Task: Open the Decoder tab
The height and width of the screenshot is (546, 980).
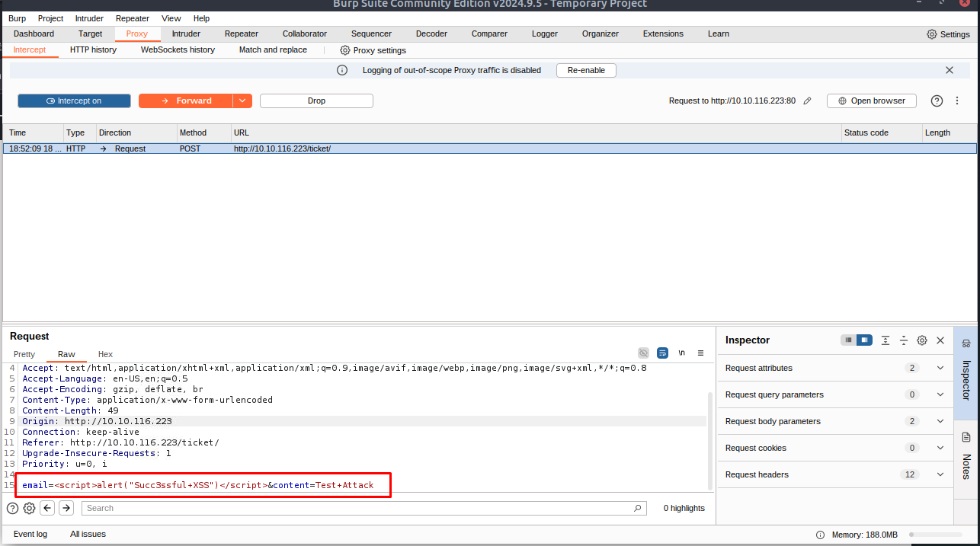Action: [x=431, y=34]
